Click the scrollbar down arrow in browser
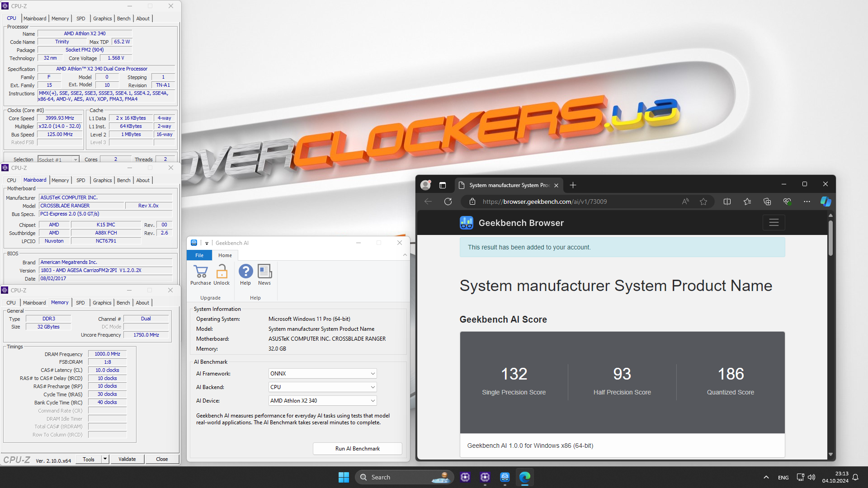This screenshot has width=868, height=488. (830, 455)
